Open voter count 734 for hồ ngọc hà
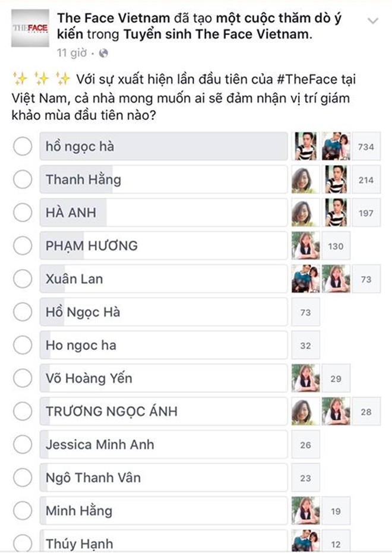Image resolution: width=392 pixels, height=553 pixels. (366, 147)
